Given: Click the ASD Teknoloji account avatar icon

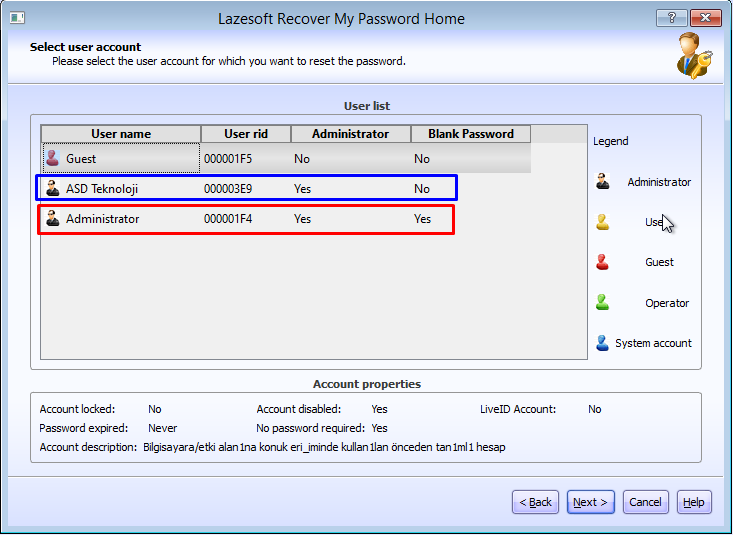Looking at the screenshot, I should point(53,188).
